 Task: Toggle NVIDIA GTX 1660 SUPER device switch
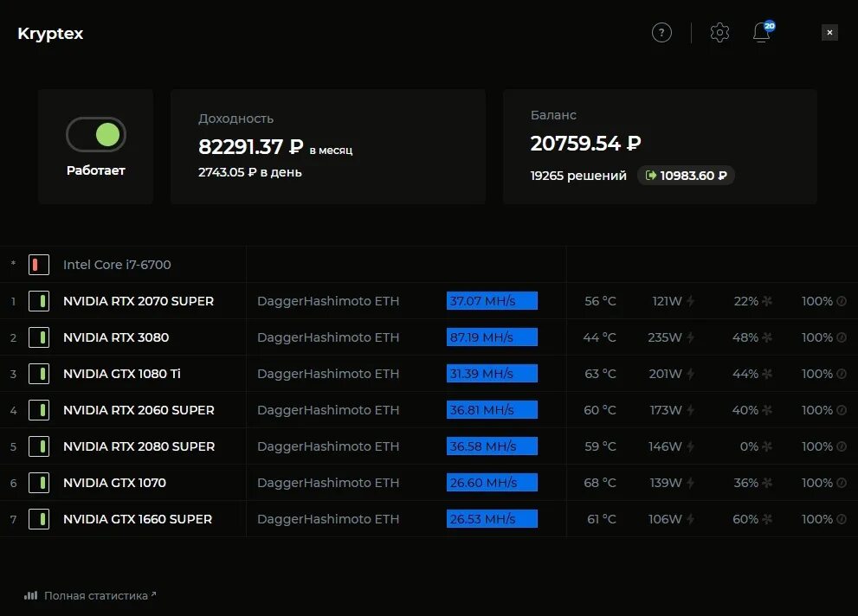point(39,519)
